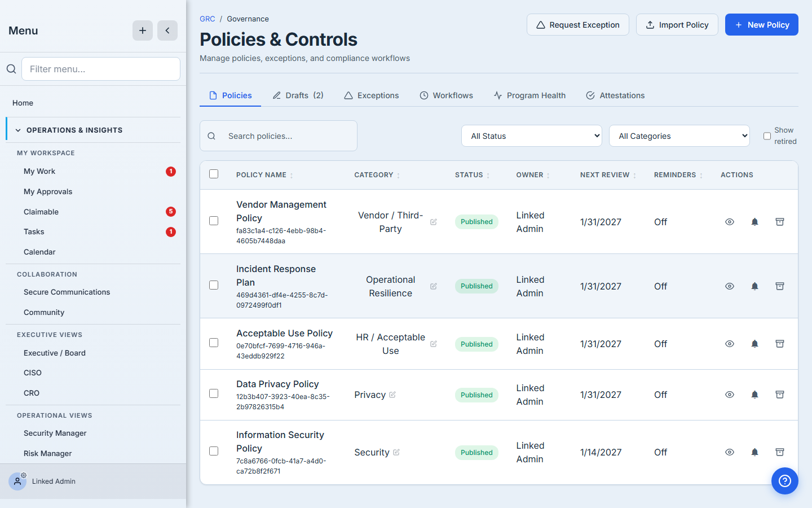Viewport: 812px width, 508px height.
Task: Open reminder bell for Information Security Policy
Action: (x=754, y=452)
